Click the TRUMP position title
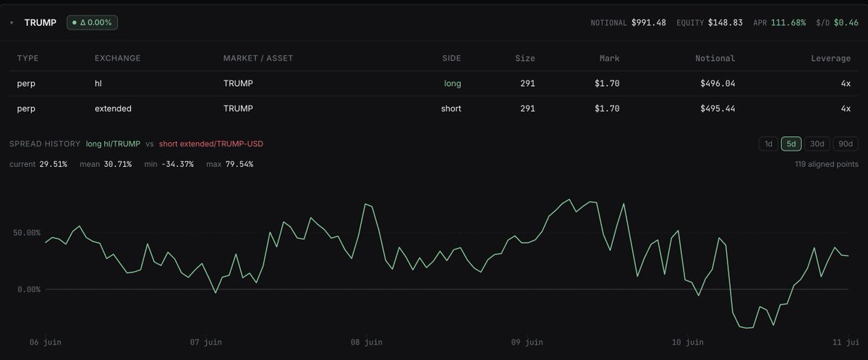868x360 pixels. coord(41,22)
